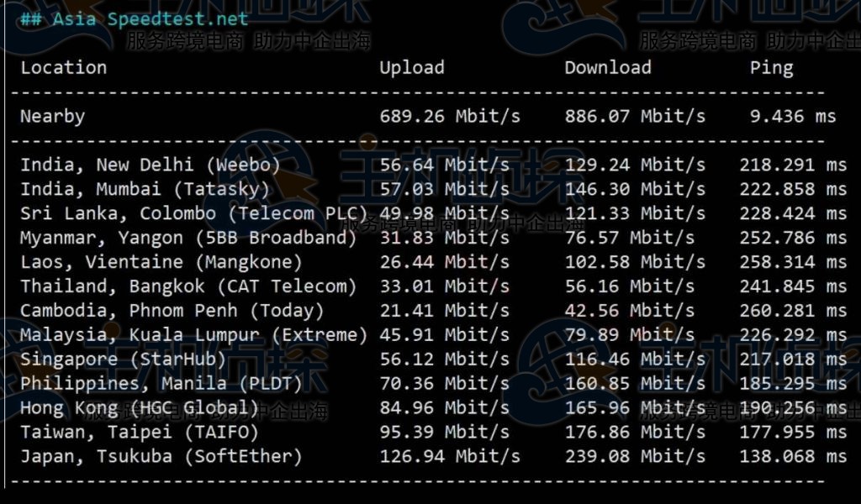Select Malaysia, Kuala Lumpur (Extreme) entry
Image resolution: width=861 pixels, height=504 pixels.
coord(194,336)
